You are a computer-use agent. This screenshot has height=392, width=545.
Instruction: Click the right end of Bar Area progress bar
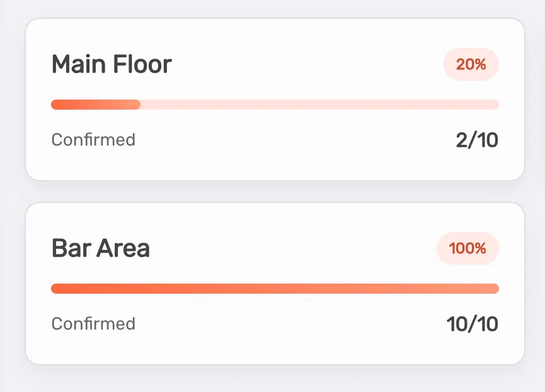[495, 289]
